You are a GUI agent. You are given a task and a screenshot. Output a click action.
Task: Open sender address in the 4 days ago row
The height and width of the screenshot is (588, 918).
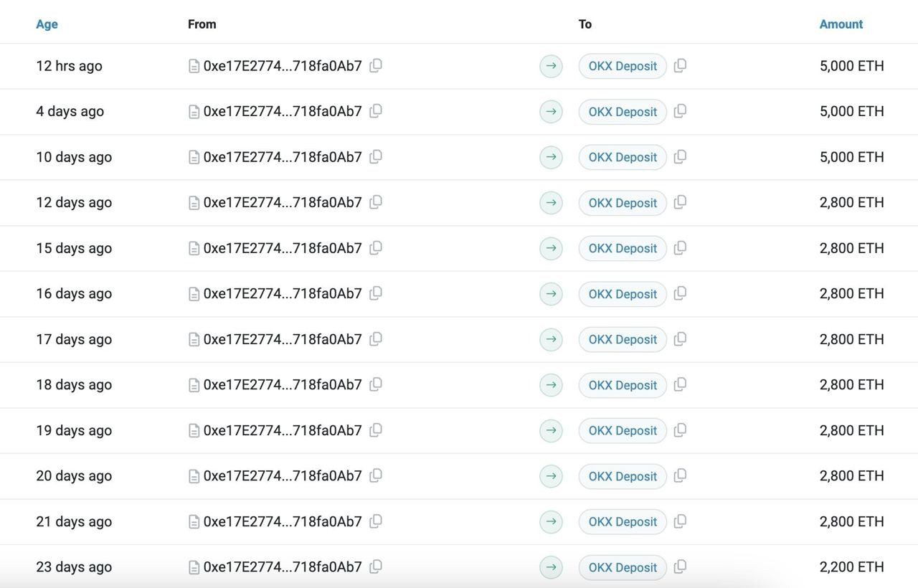(283, 111)
